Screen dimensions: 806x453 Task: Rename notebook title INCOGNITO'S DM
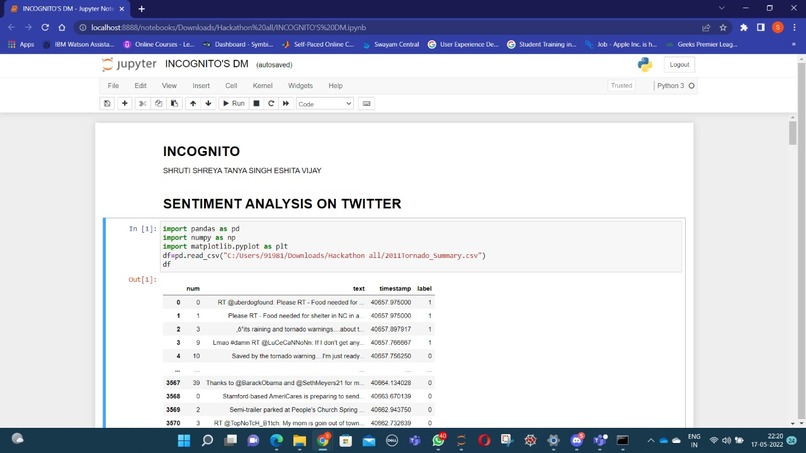207,64
